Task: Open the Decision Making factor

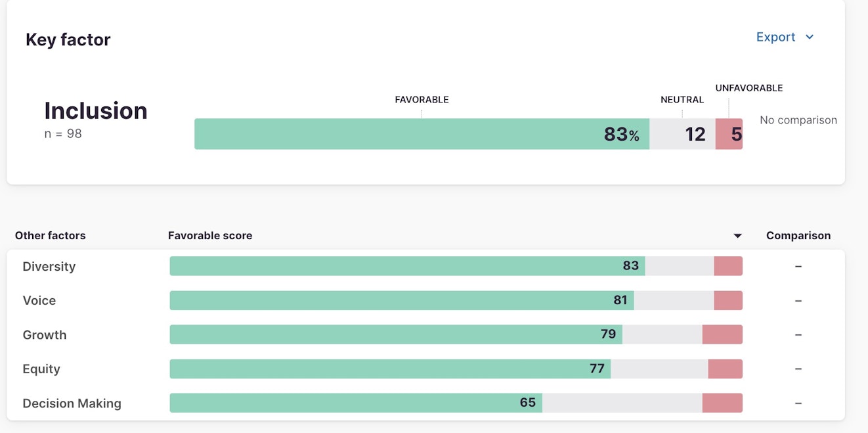Action: coord(72,403)
